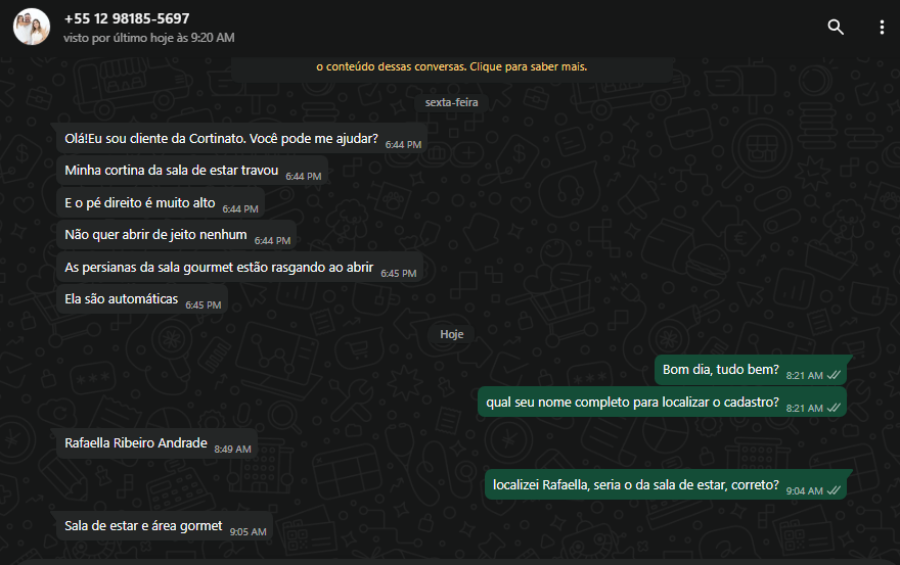The height and width of the screenshot is (565, 900).
Task: Click the encryption notice 'Clique para saber mais'
Action: pos(452,67)
